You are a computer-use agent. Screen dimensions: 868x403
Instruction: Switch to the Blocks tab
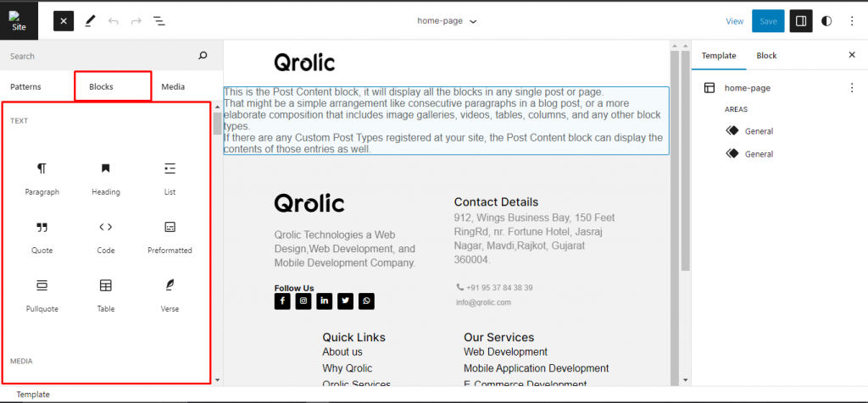tap(102, 87)
